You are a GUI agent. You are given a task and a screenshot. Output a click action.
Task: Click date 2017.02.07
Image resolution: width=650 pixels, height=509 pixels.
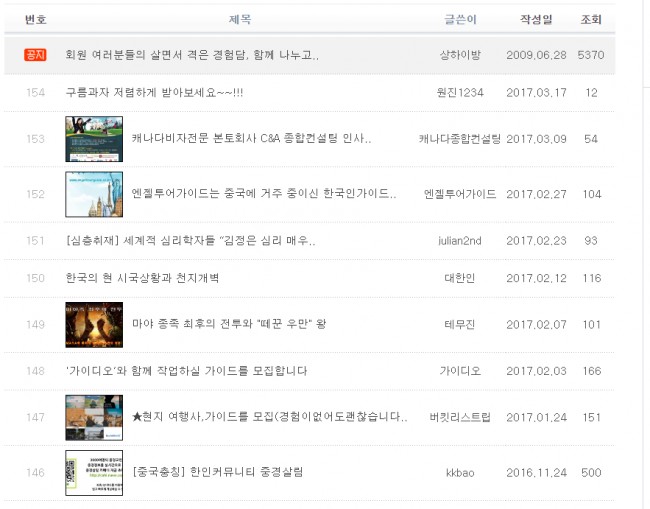[x=536, y=325]
